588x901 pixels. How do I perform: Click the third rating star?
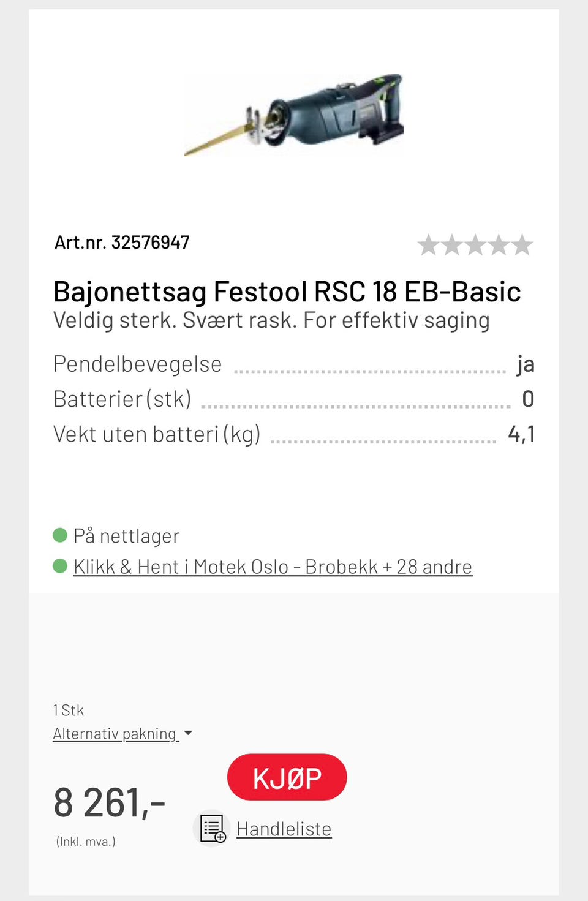tap(475, 245)
